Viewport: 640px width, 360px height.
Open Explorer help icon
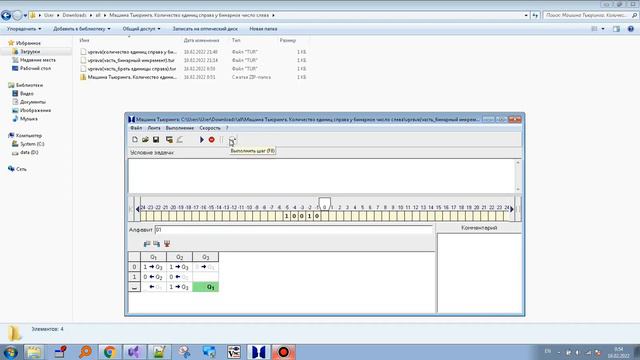click(631, 29)
